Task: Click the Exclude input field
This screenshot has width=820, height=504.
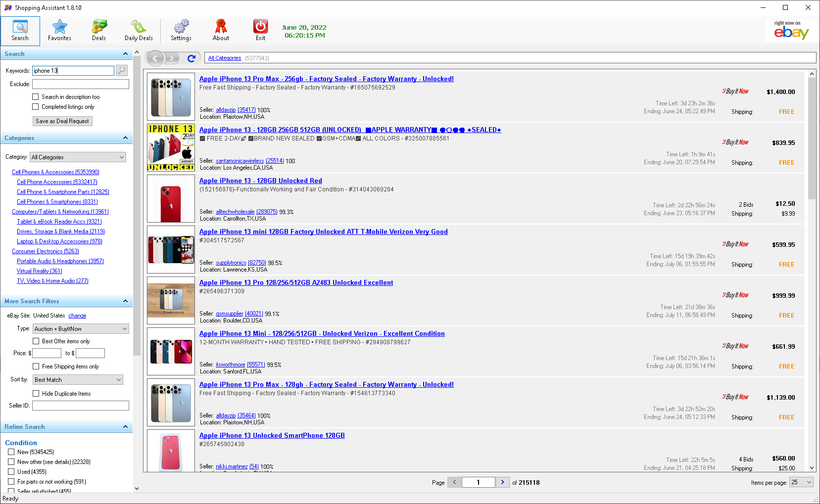Action: pyautogui.click(x=81, y=84)
